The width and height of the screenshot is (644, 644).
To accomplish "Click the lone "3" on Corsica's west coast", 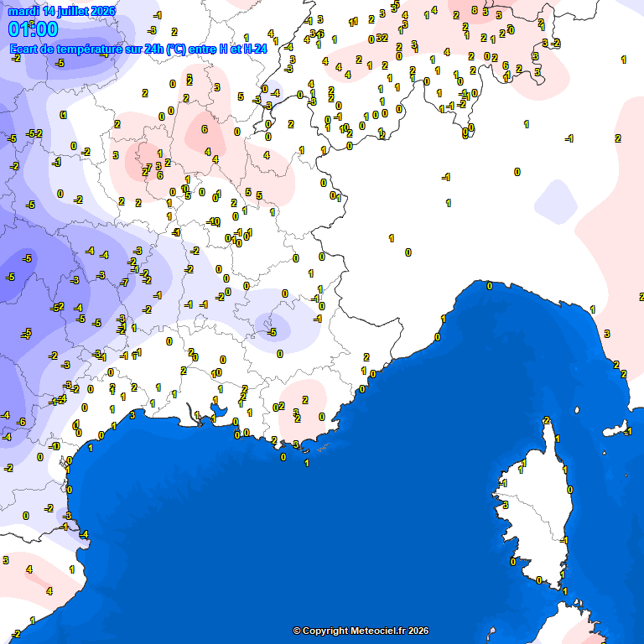I will click(x=506, y=505).
